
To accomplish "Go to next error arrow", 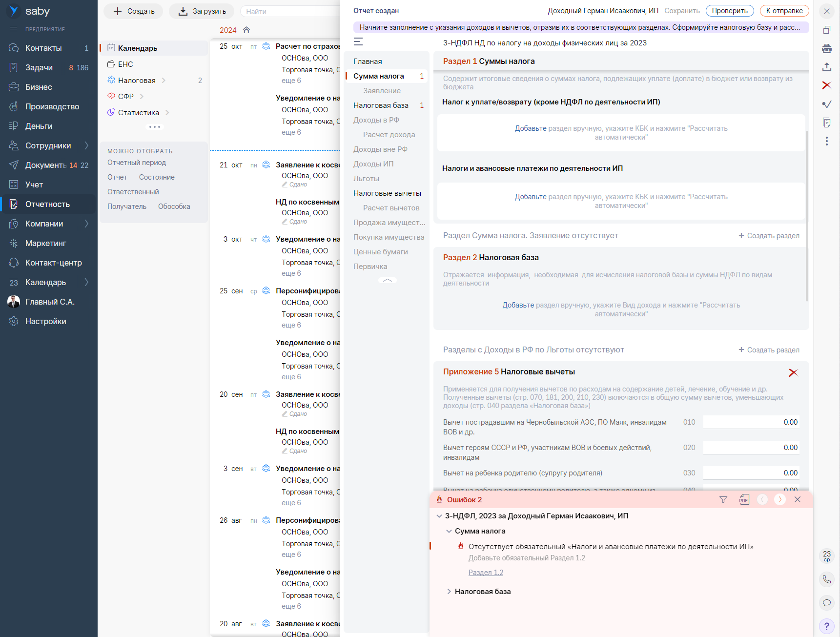I will click(x=780, y=499).
